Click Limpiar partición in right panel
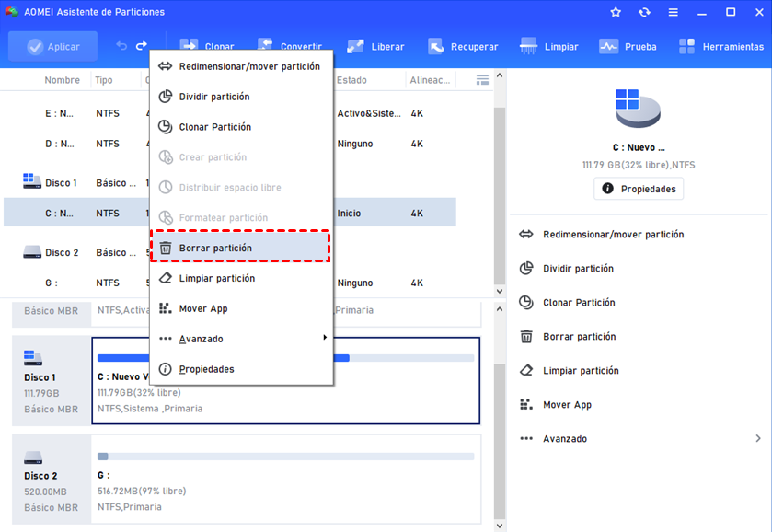The height and width of the screenshot is (532, 772). click(581, 370)
